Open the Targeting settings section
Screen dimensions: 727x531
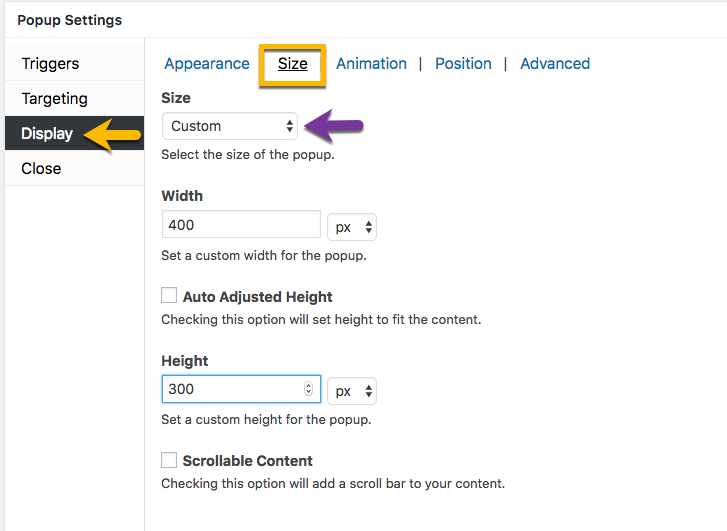pyautogui.click(x=74, y=98)
